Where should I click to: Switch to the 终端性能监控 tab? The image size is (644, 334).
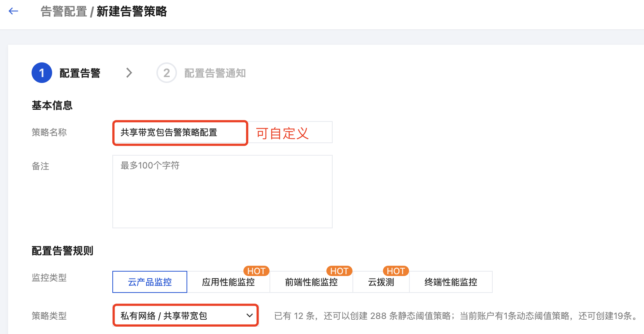(451, 282)
